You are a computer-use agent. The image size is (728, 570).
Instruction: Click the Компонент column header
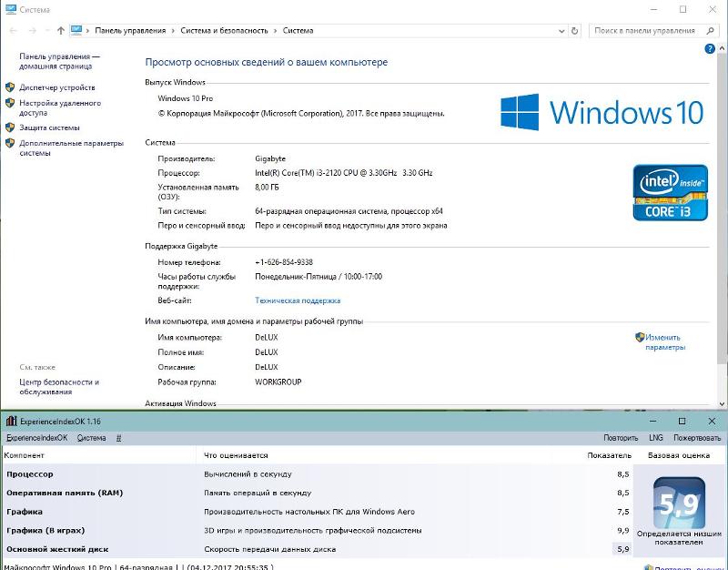pyautogui.click(x=25, y=455)
